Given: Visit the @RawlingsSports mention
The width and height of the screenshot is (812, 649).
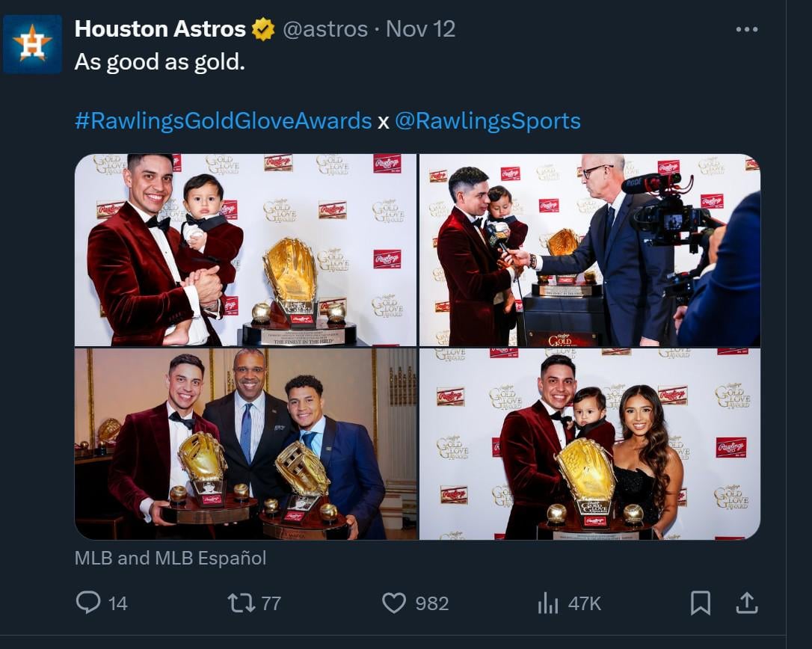Looking at the screenshot, I should point(487,121).
